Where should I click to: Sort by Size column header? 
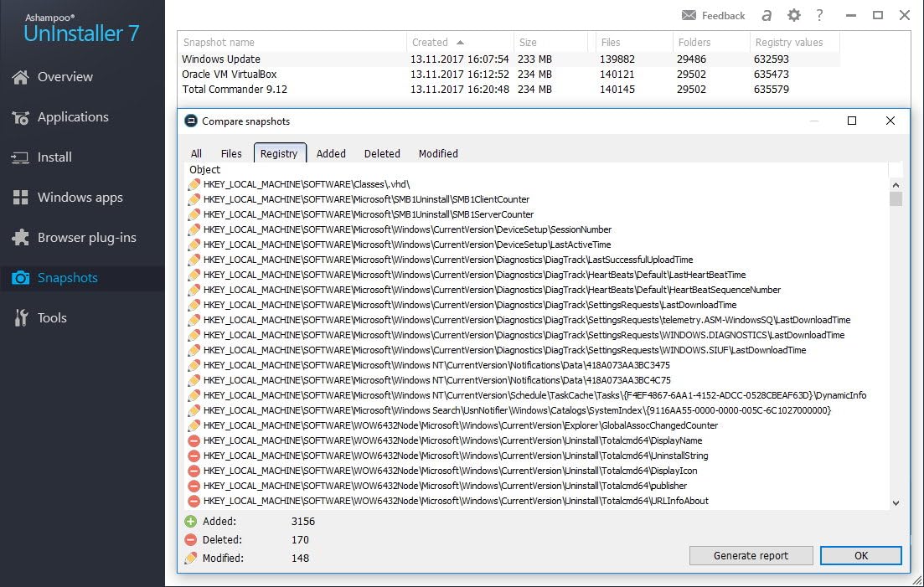pos(550,43)
